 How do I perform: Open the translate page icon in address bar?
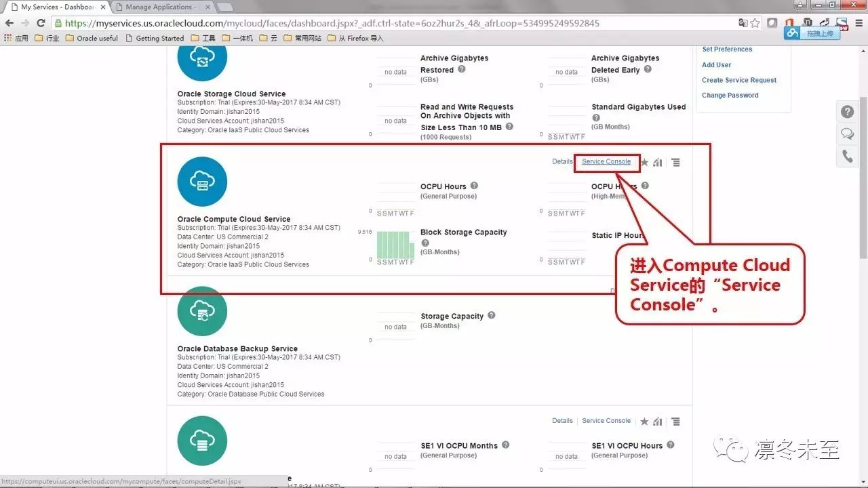(743, 23)
